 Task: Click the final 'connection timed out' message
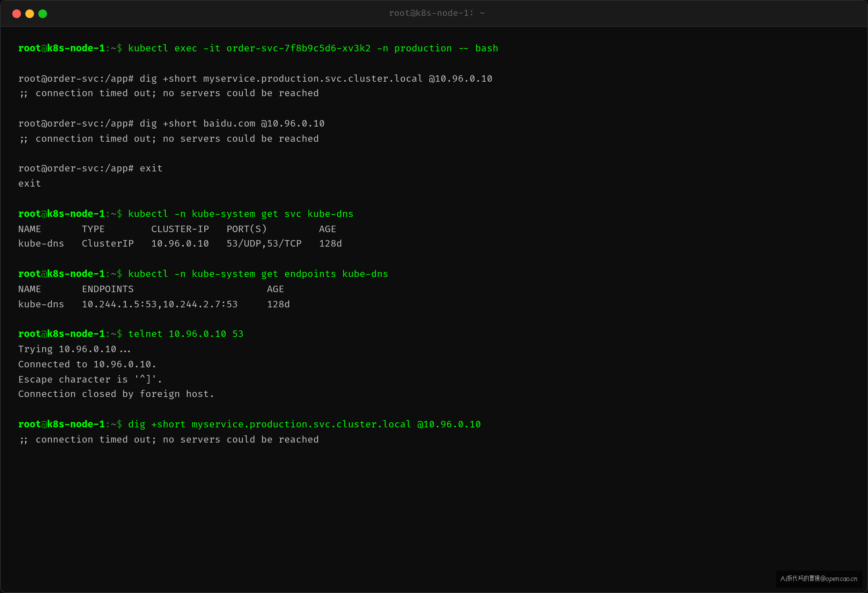coord(169,440)
